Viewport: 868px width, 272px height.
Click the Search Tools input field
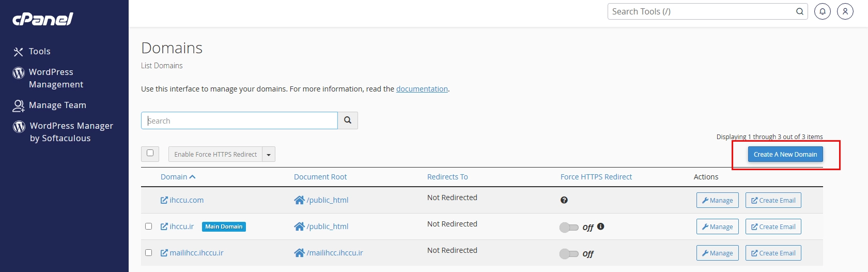(x=703, y=11)
